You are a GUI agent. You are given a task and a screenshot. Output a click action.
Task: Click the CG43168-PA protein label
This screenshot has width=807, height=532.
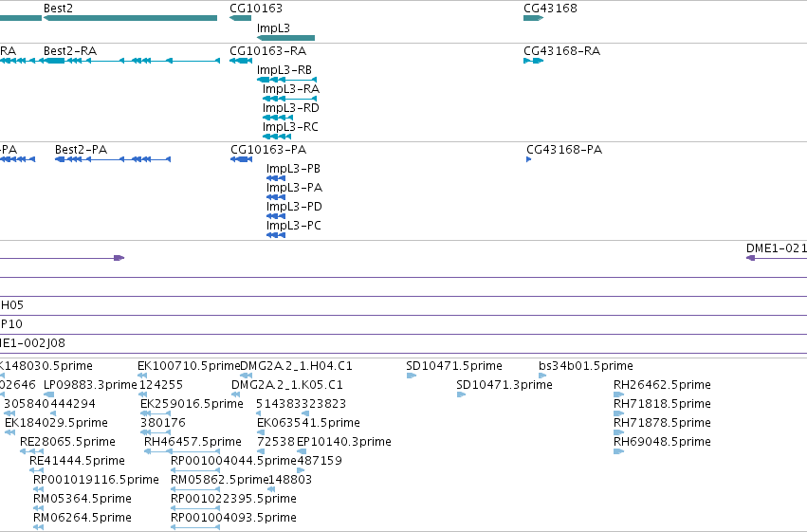564,150
